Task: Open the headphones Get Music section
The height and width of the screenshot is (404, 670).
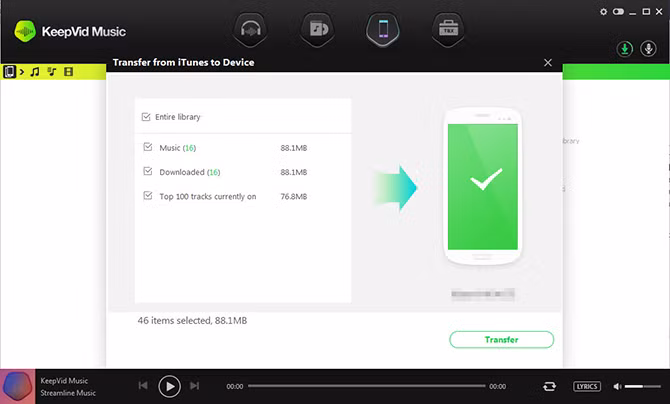Action: coord(250,29)
